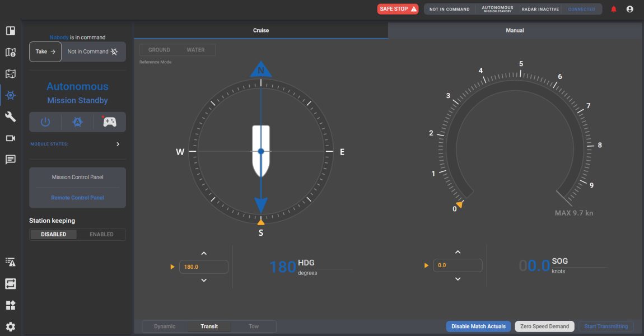Enable station keeping
The image size is (644, 336).
(x=101, y=235)
